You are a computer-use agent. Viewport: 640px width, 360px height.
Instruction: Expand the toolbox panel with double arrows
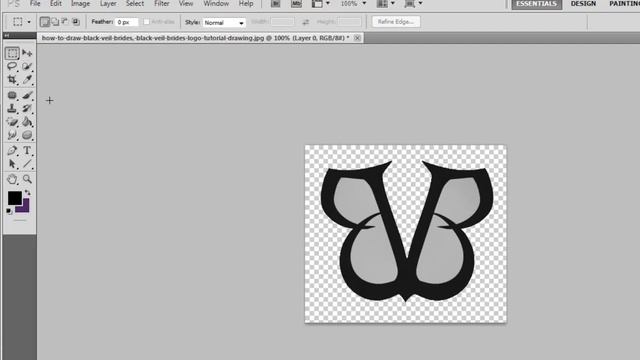coord(7,36)
